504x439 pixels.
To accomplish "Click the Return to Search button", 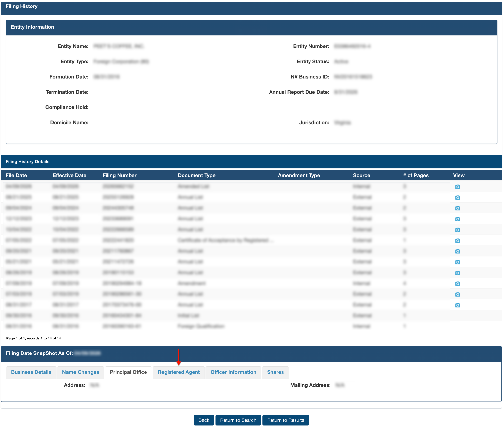I will click(x=238, y=420).
